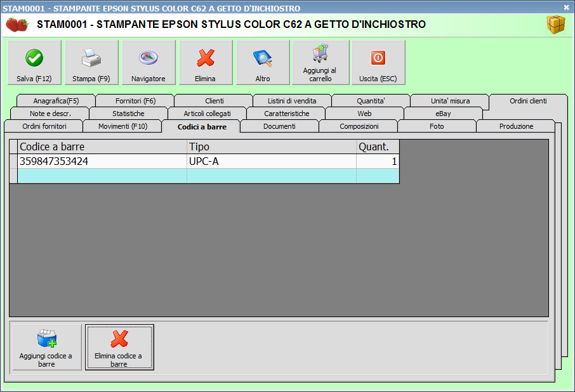Click the empty new-row barcode cell
Image resolution: width=575 pixels, height=392 pixels.
pos(102,176)
